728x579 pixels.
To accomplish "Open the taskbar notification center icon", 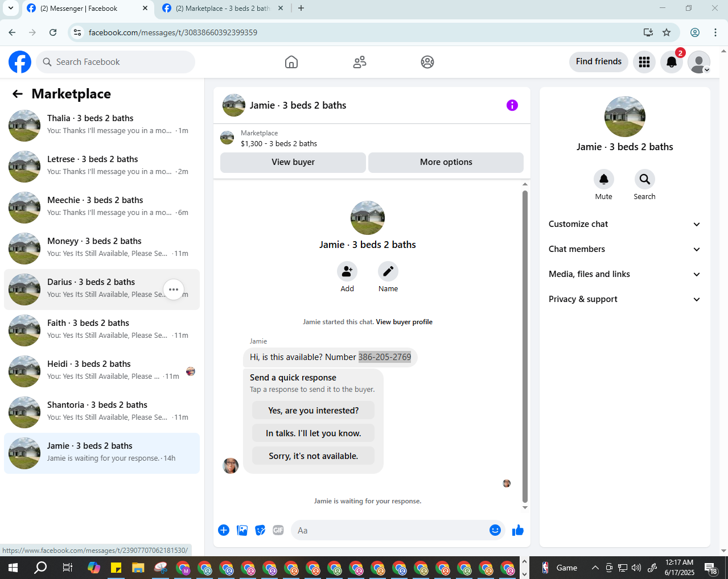I will pyautogui.click(x=711, y=568).
